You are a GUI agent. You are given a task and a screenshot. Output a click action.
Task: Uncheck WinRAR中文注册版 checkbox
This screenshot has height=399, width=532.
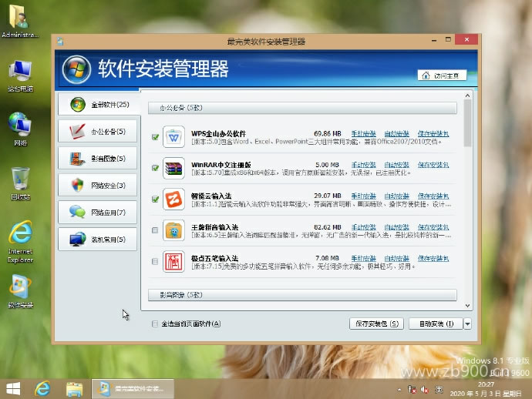(156, 168)
